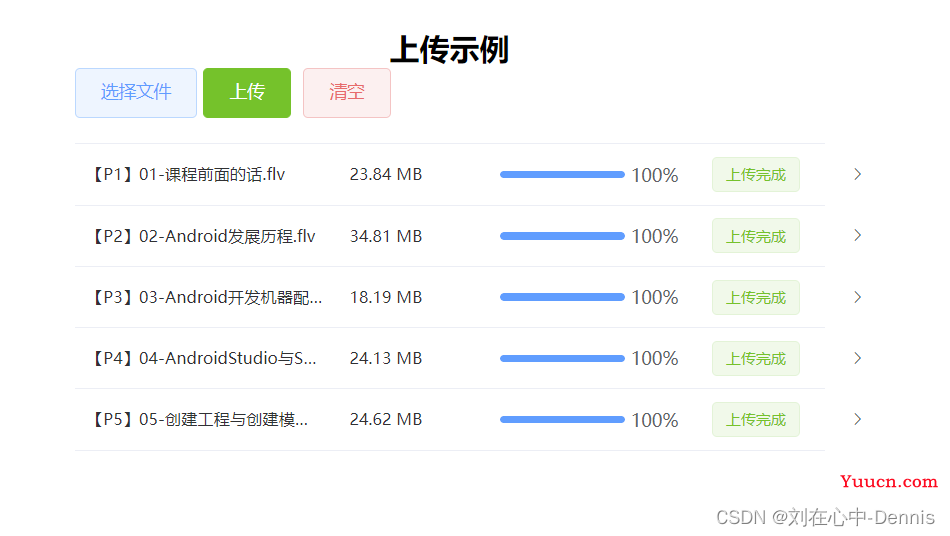Screen dimensions: 950x536
Task: Click file size 24.62 MB
Action: 386,420
